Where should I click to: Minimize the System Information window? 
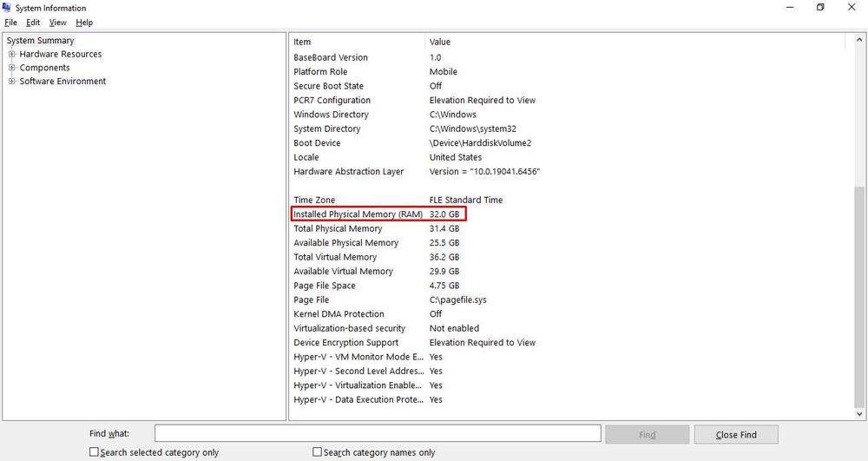pos(790,7)
